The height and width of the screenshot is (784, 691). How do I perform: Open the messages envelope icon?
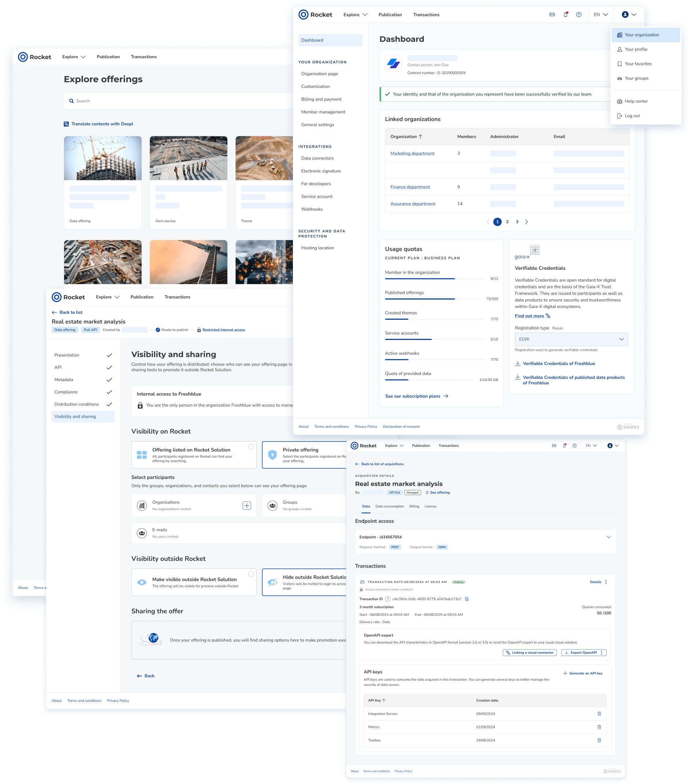(x=552, y=15)
